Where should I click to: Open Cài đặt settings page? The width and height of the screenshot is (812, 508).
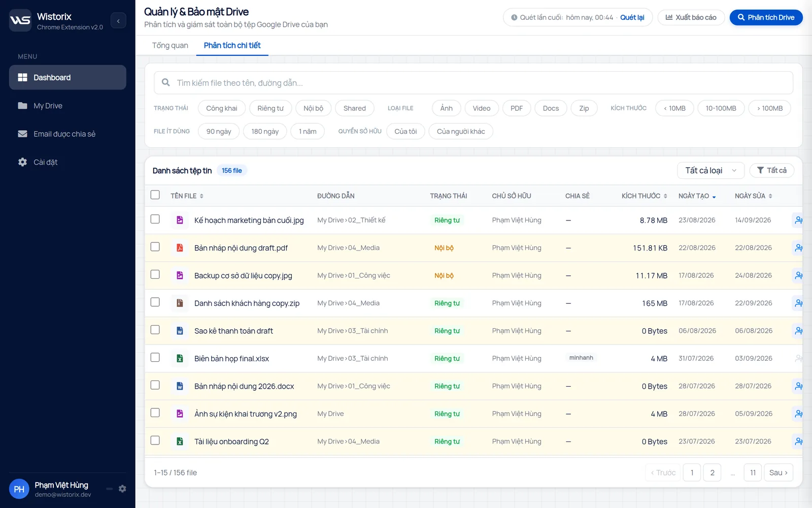67,162
